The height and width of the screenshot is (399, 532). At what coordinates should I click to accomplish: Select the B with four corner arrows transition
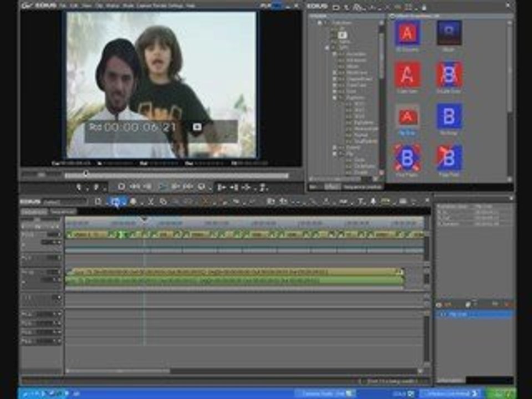pos(407,158)
